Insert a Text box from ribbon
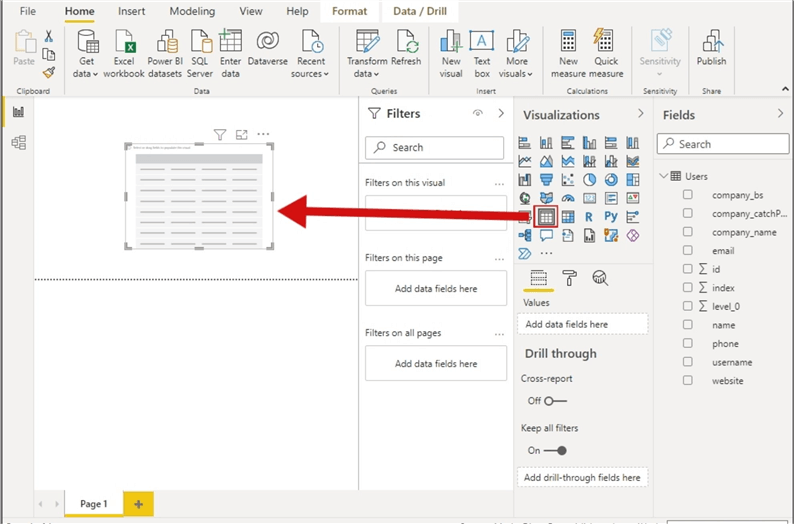794x524 pixels. [482, 54]
